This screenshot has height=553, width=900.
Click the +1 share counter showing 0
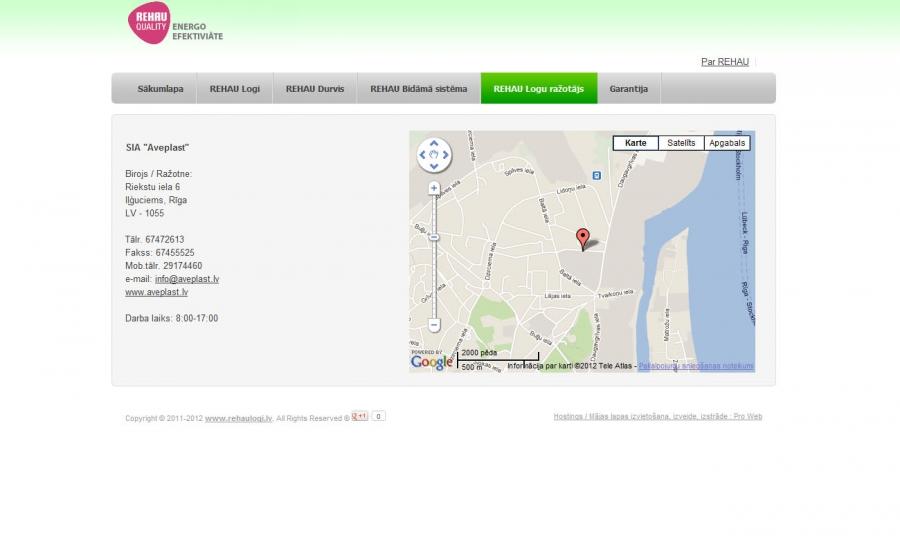(x=378, y=416)
